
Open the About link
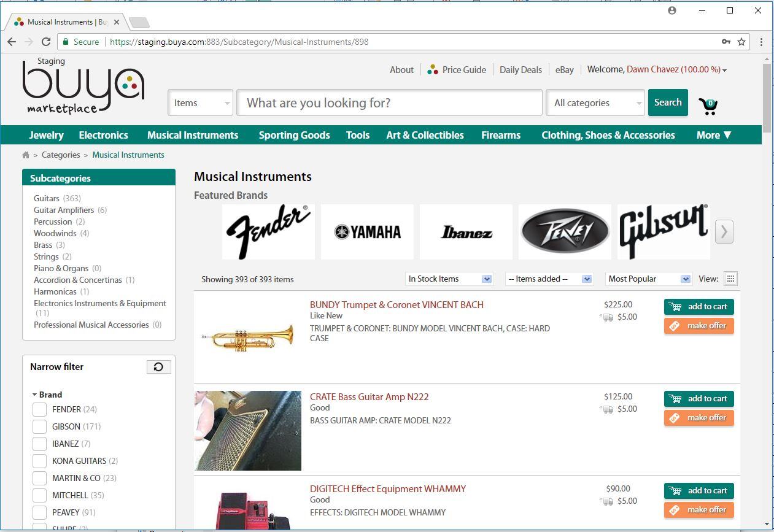click(x=401, y=69)
